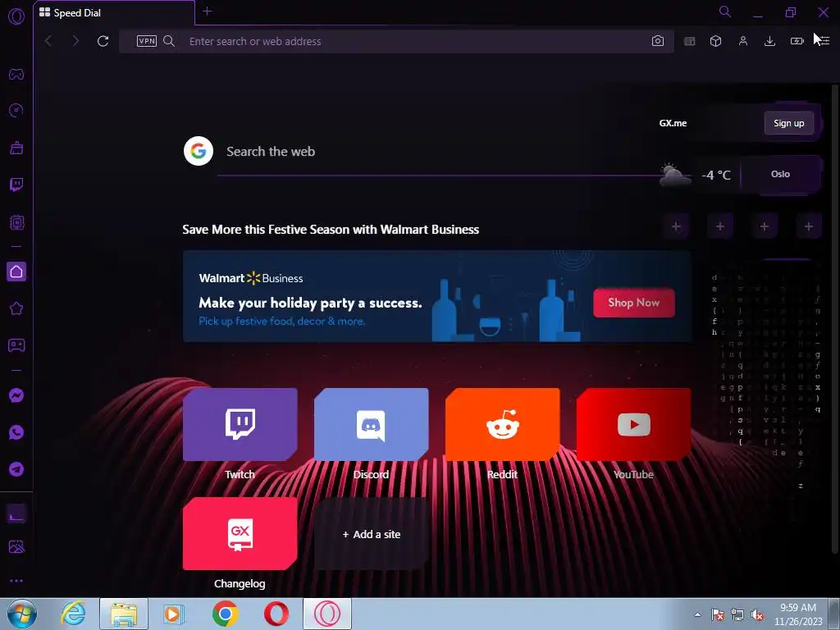The height and width of the screenshot is (630, 840).
Task: Click the Search the web field
Action: coord(440,152)
